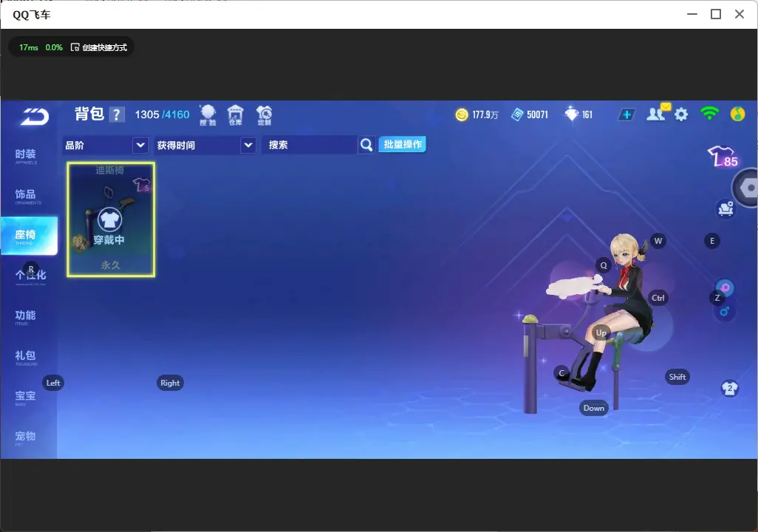Click the 1305/4160 capacity counter
This screenshot has width=758, height=532.
click(162, 115)
